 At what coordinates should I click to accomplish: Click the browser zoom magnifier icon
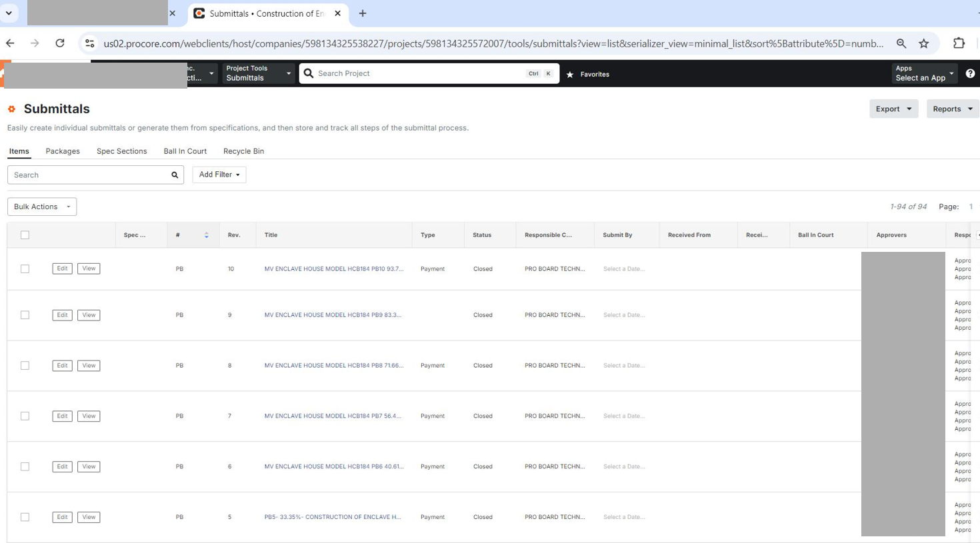[x=901, y=43]
